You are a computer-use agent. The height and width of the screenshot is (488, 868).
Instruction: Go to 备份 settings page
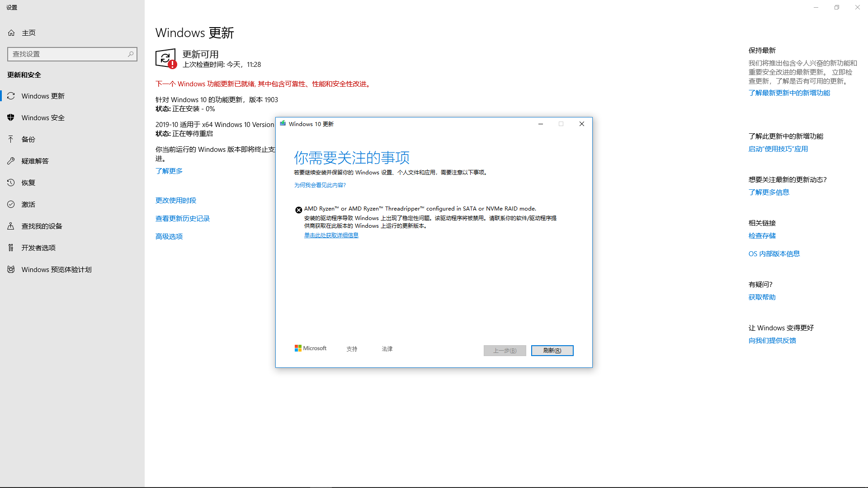(72, 140)
